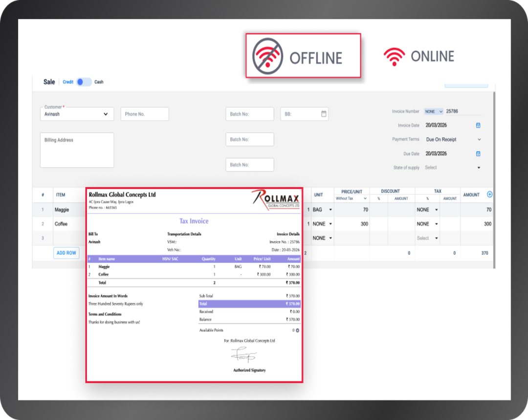Open the unit dropdown for Coffee row
This screenshot has height=420, width=528.
point(322,224)
